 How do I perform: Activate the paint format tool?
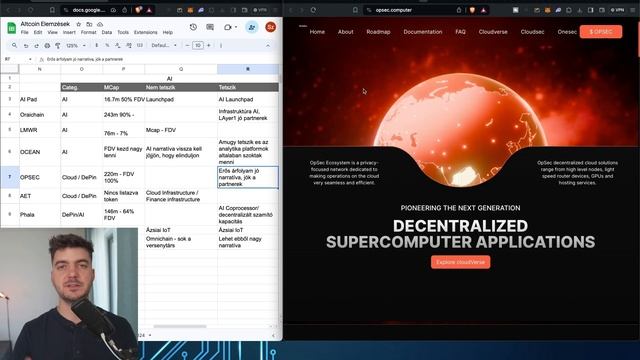pyautogui.click(x=58, y=45)
